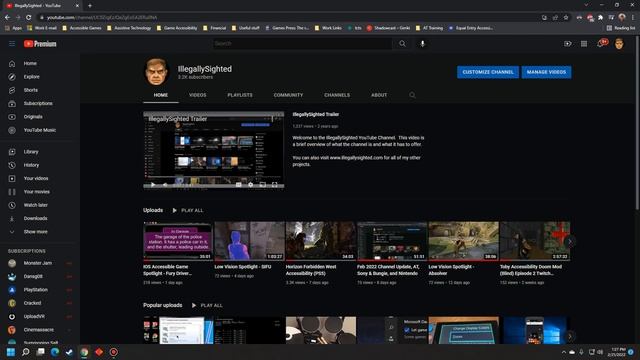
Task: Open Horizon Forbidden West Accessibility video
Action: coord(320,241)
